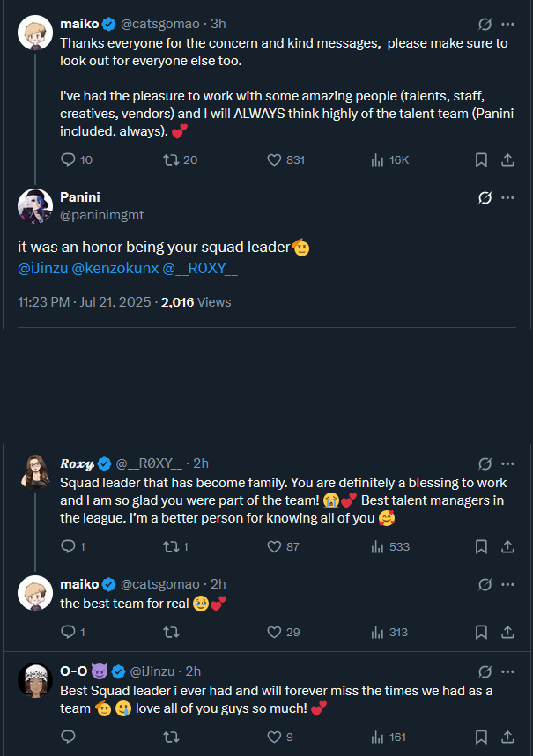This screenshot has height=756, width=533.
Task: Open the @__R0XY__ mention in Panini's tweet
Action: (200, 268)
